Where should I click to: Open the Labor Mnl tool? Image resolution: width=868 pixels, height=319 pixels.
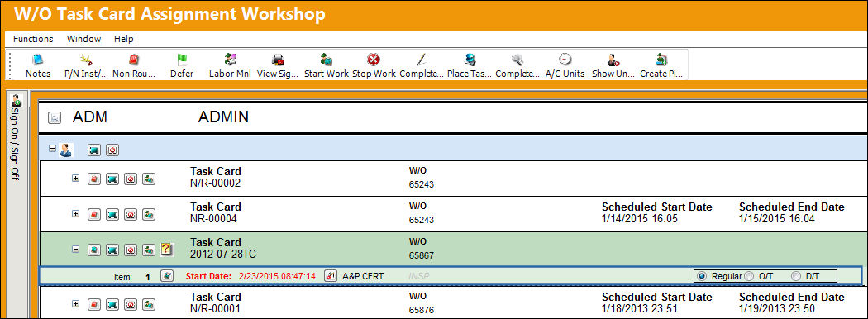(x=230, y=65)
